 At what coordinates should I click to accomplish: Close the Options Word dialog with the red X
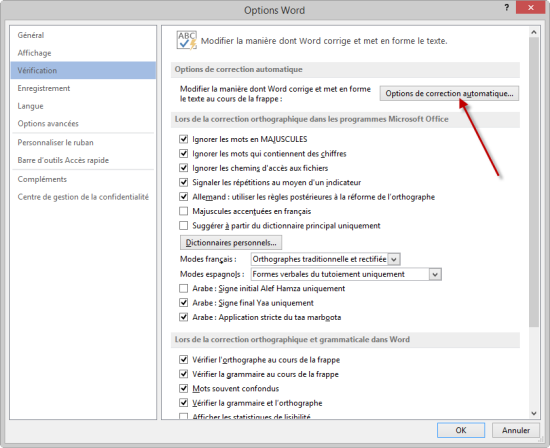[530, 7]
